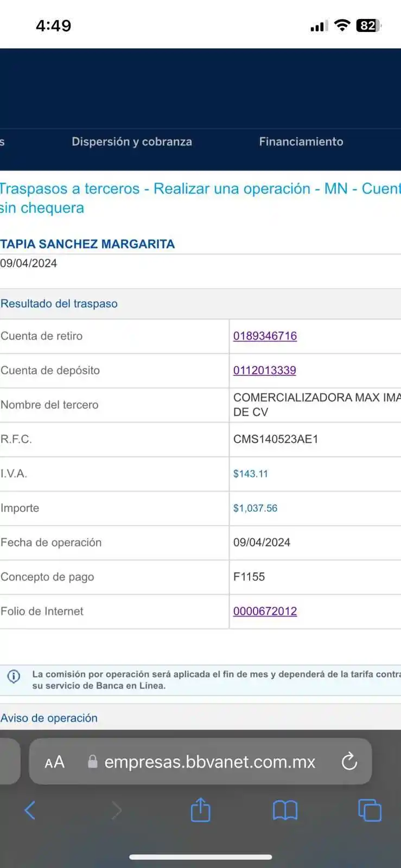401x868 pixels.
Task: Tap the Wi-Fi status icon
Action: coord(342,25)
